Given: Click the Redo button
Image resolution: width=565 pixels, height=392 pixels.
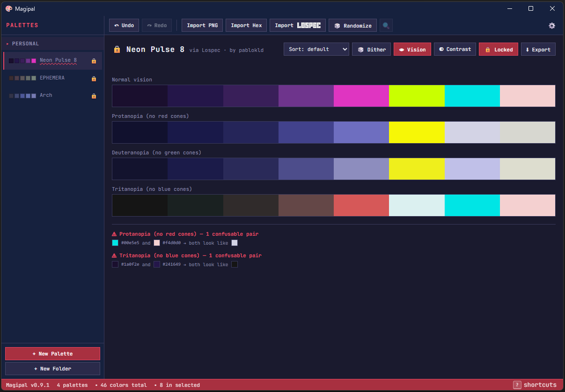Looking at the screenshot, I should pyautogui.click(x=157, y=25).
